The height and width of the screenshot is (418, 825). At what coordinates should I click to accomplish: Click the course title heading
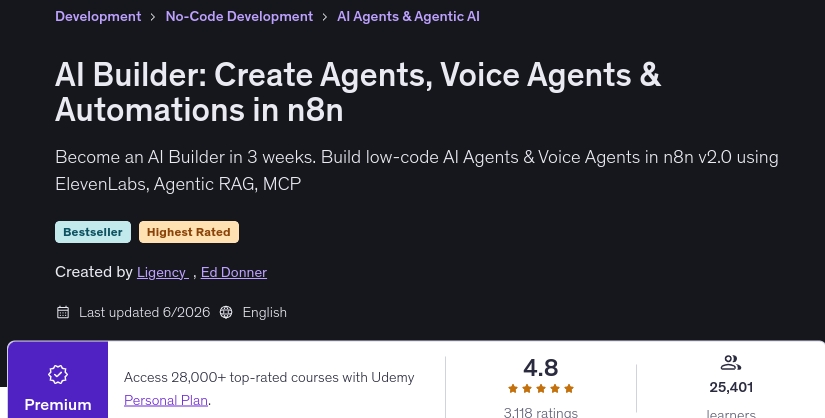point(358,92)
